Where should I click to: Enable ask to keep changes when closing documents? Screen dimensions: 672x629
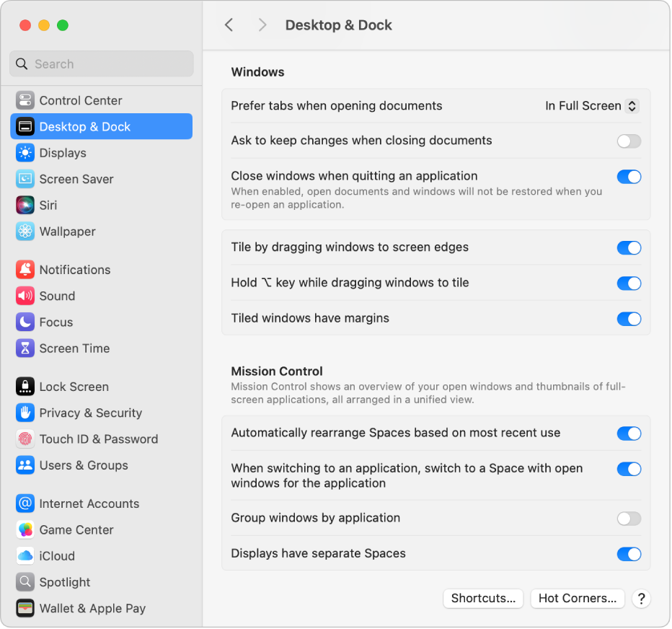click(x=628, y=141)
